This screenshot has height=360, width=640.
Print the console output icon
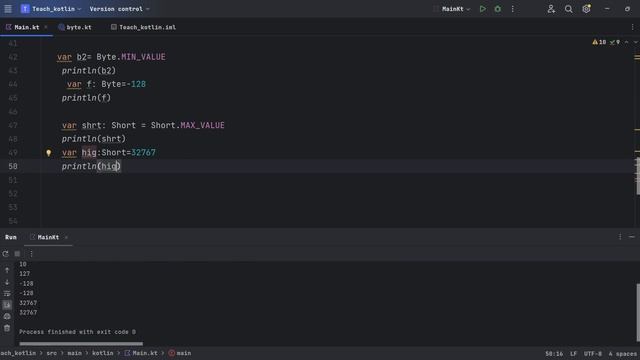click(7, 316)
